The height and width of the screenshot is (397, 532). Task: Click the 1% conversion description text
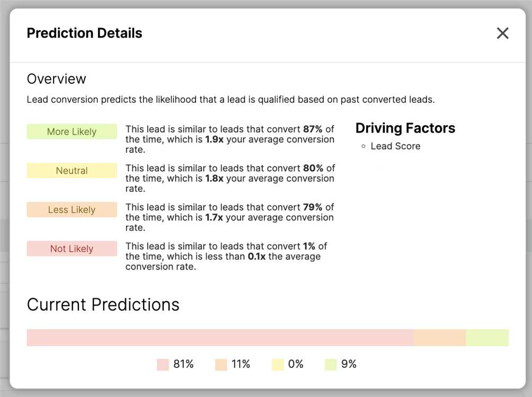(226, 257)
